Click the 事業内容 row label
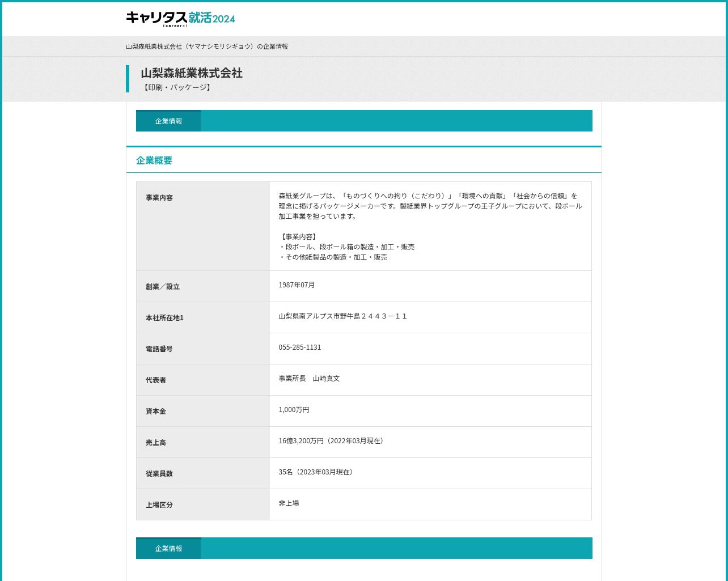The height and width of the screenshot is (581, 728). (x=159, y=198)
